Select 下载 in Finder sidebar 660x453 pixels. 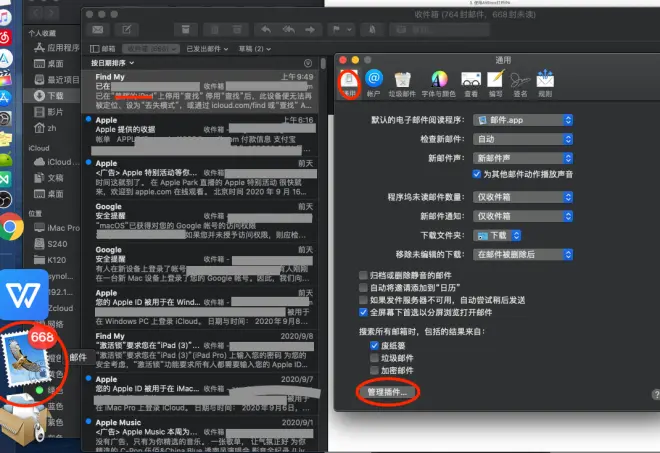[51, 96]
